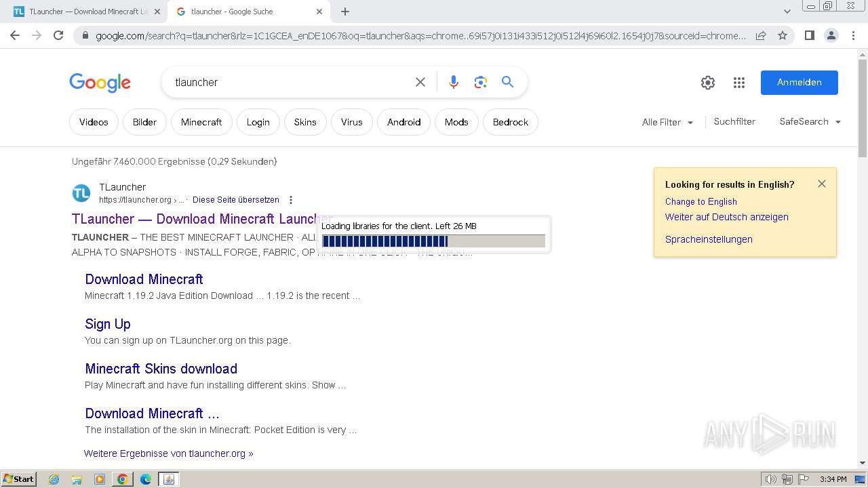This screenshot has height=488, width=868.
Task: Open more options for TLauncher result
Action: click(x=291, y=200)
